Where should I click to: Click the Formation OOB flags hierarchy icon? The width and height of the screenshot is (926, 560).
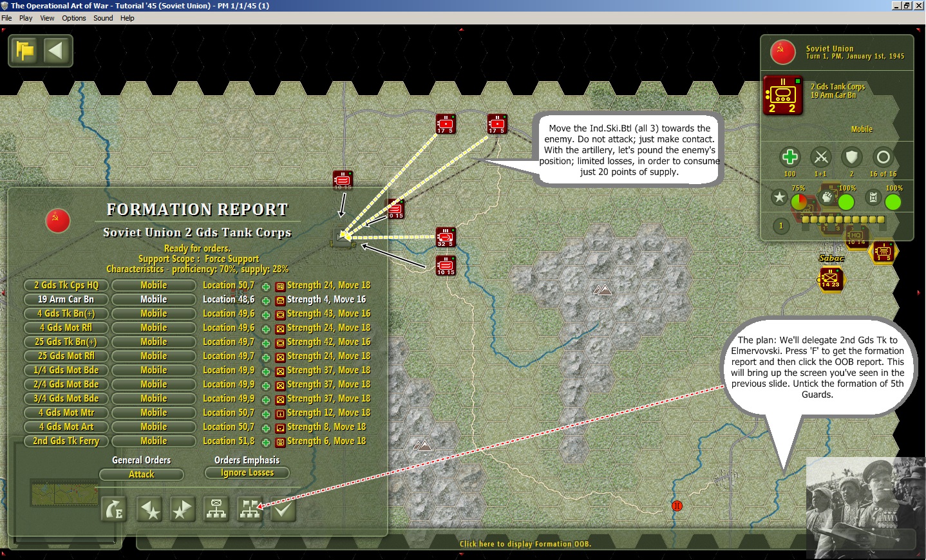pyautogui.click(x=250, y=510)
